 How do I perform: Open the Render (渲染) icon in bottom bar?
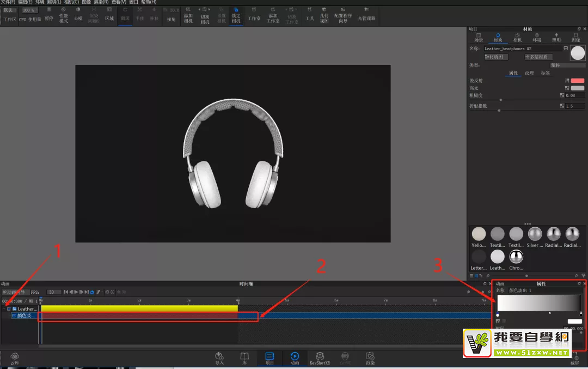click(x=370, y=358)
